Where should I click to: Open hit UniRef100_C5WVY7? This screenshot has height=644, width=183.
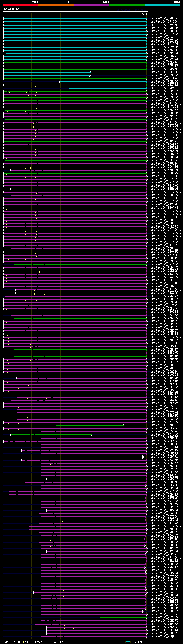164,56
